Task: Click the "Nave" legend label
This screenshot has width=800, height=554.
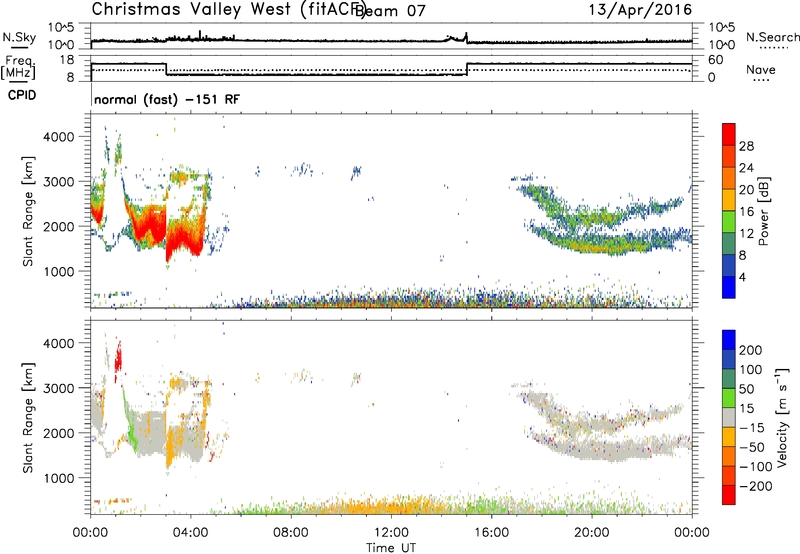Action: [x=761, y=69]
